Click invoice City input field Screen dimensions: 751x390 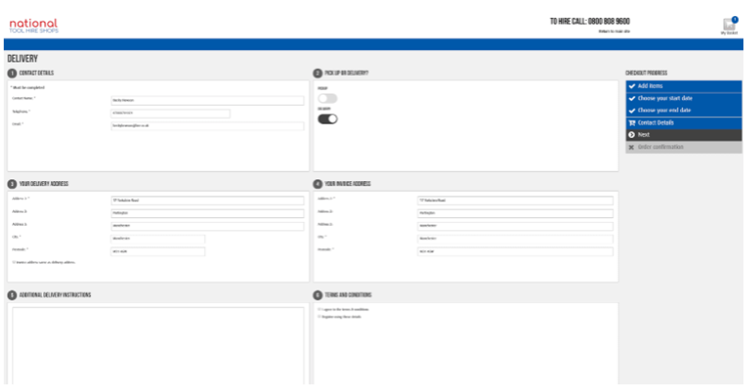click(x=515, y=239)
